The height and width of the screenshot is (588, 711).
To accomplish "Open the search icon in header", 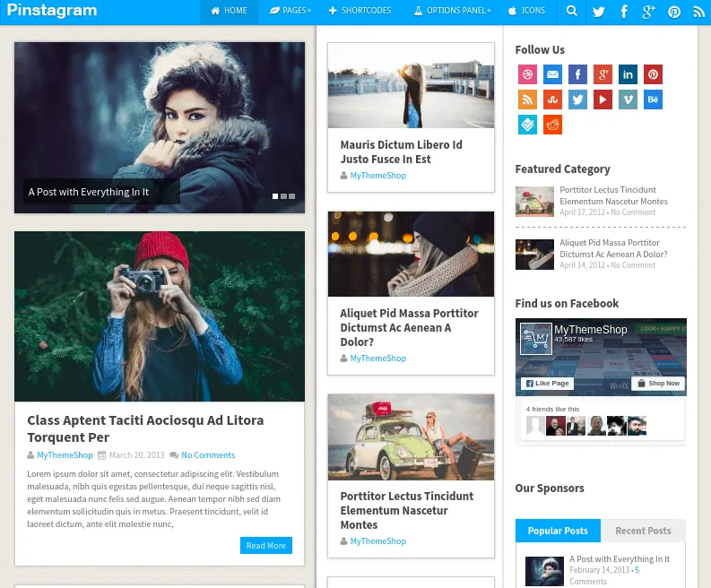I will point(572,11).
